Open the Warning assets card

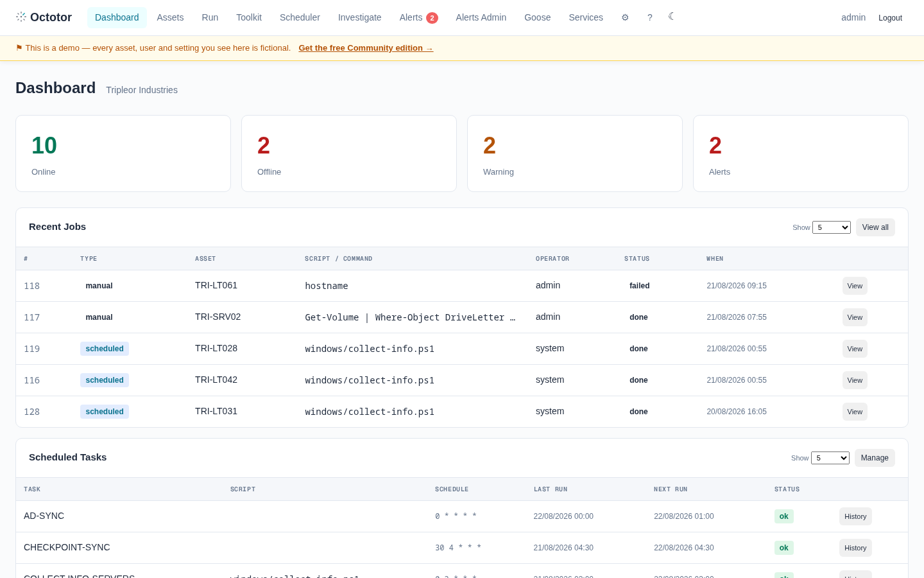(575, 153)
